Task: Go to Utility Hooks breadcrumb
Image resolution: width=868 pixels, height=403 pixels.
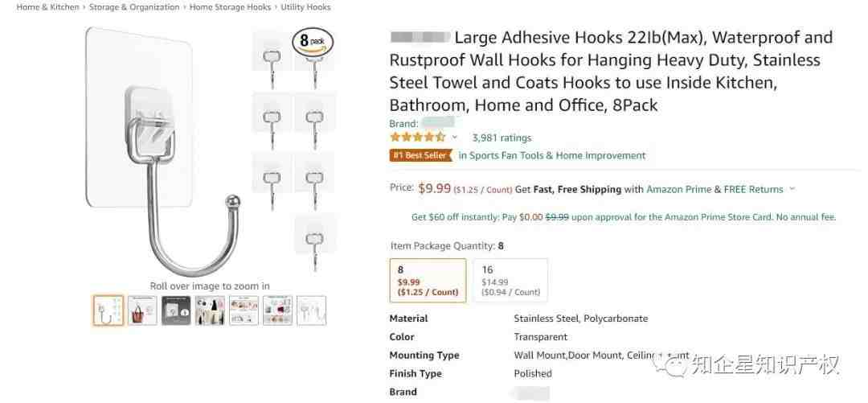Action: (x=305, y=7)
